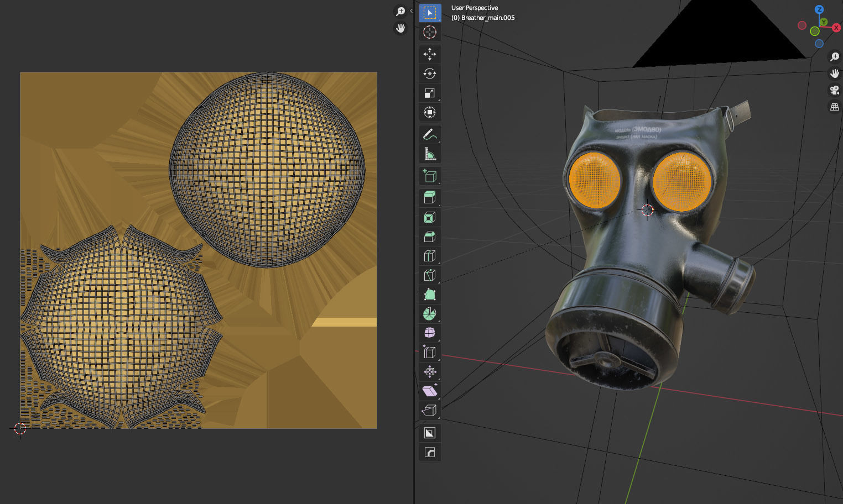The image size is (843, 504).
Task: Select the Poly Build tool
Action: [430, 295]
